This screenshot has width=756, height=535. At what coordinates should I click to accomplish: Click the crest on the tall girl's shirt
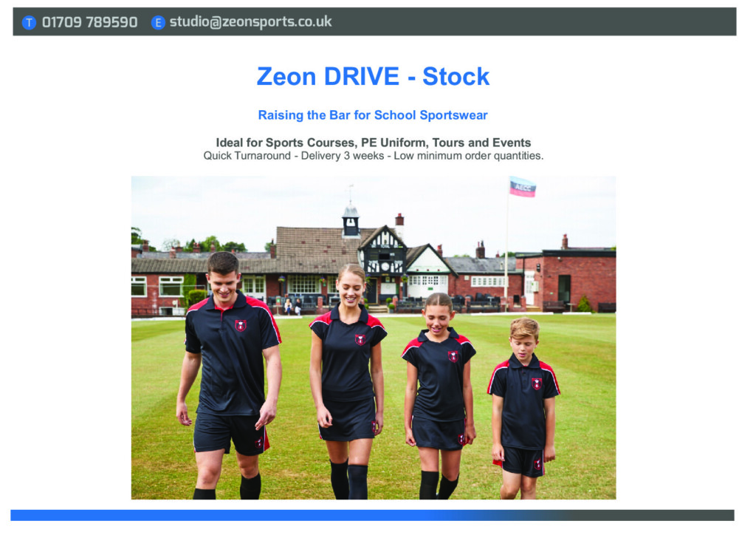pyautogui.click(x=360, y=340)
